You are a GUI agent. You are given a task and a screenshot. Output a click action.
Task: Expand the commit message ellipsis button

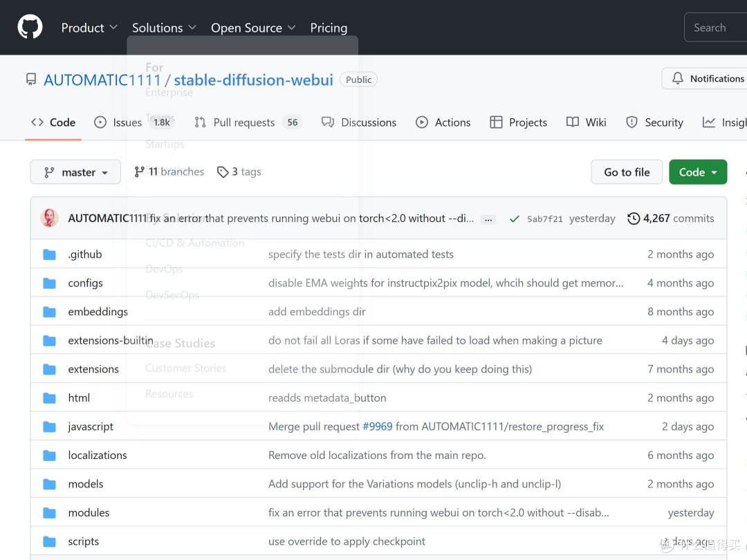tap(488, 219)
